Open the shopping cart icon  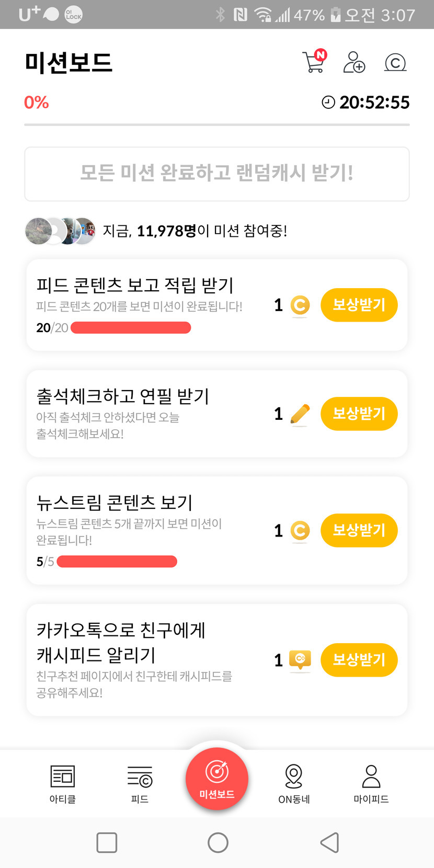[314, 62]
